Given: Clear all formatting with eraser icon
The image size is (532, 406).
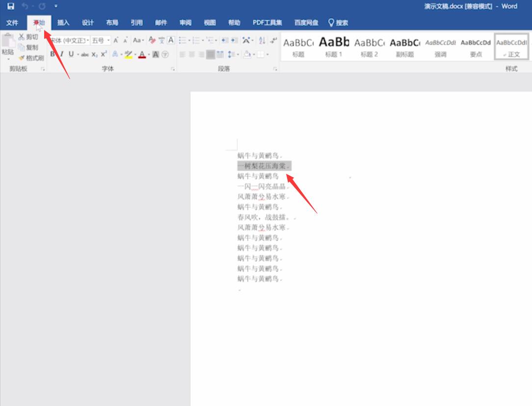Looking at the screenshot, I should pos(152,40).
